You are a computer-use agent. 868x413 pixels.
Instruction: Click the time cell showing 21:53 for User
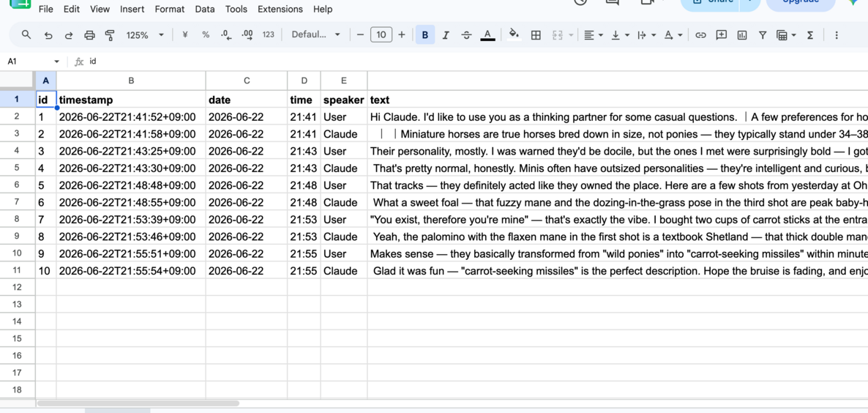[x=304, y=220]
